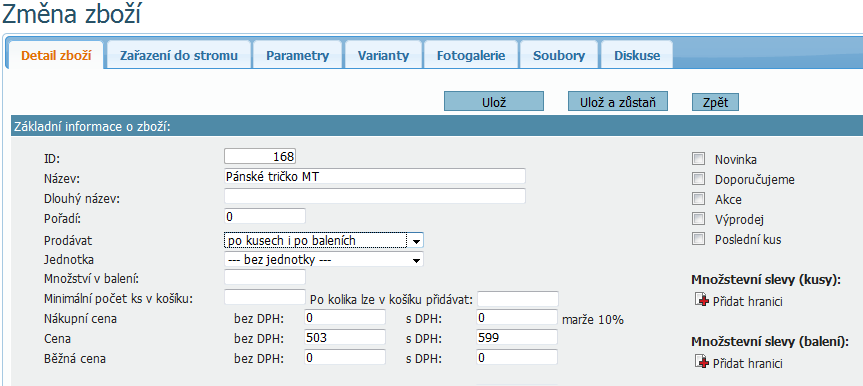Click Přidat hranici link for kusy discounts
The image size is (863, 386).
[747, 302]
